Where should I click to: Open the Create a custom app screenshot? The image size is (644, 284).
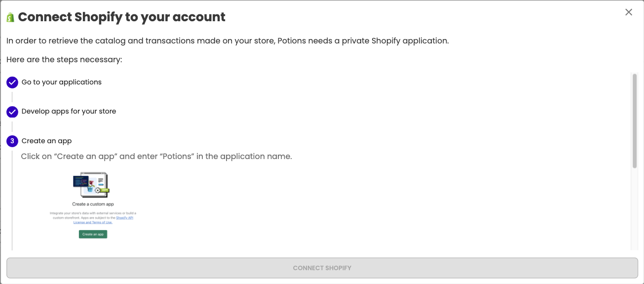coord(93,205)
